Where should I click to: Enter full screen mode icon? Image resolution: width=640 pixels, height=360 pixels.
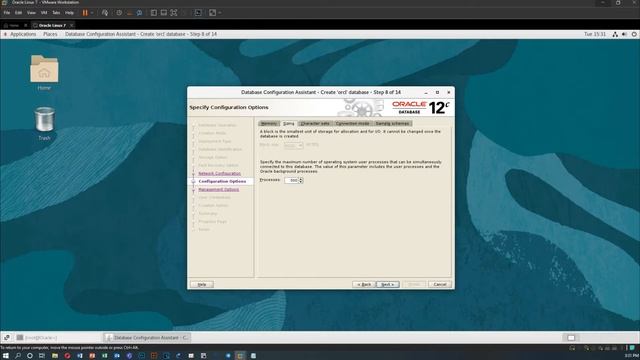173,13
